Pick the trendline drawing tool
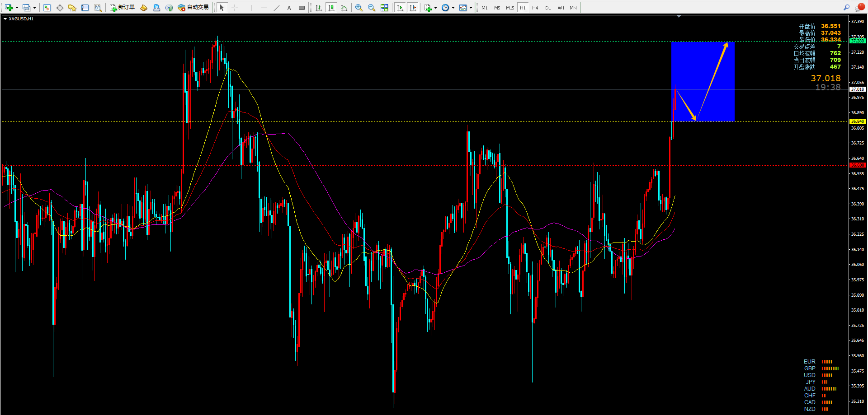 click(277, 8)
